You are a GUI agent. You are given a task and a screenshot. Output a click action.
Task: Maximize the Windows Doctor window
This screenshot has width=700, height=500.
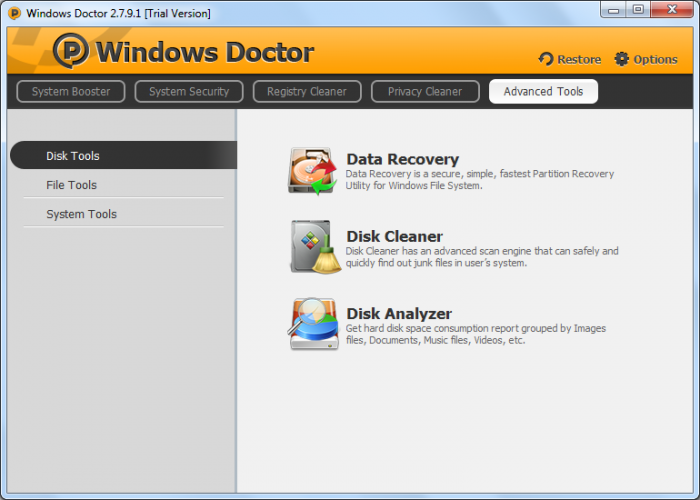pyautogui.click(x=638, y=9)
